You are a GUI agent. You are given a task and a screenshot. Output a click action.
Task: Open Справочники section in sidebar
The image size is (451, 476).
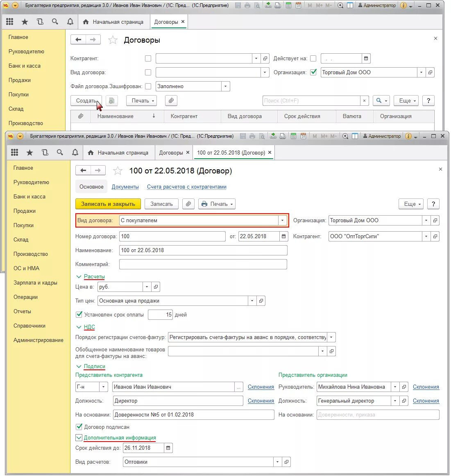(x=29, y=326)
